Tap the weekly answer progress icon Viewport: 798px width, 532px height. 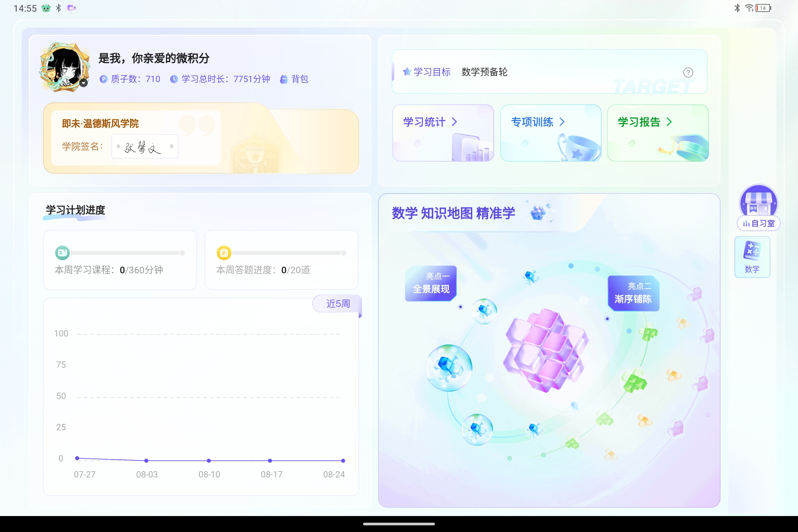(224, 253)
